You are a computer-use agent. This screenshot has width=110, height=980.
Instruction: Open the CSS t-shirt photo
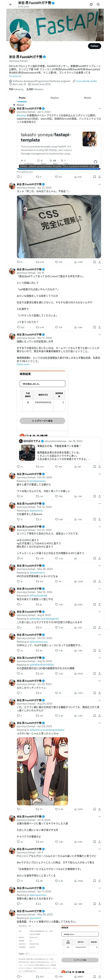[x=59, y=227]
